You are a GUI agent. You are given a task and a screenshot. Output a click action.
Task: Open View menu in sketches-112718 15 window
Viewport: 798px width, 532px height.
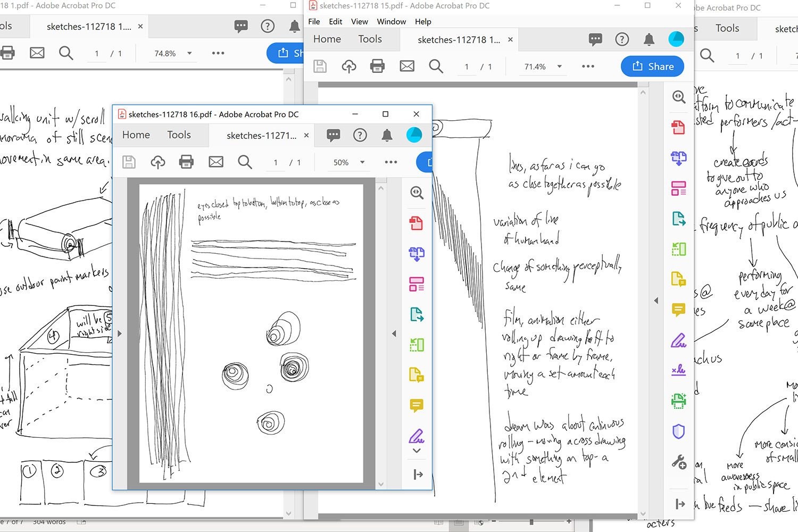[x=359, y=21]
